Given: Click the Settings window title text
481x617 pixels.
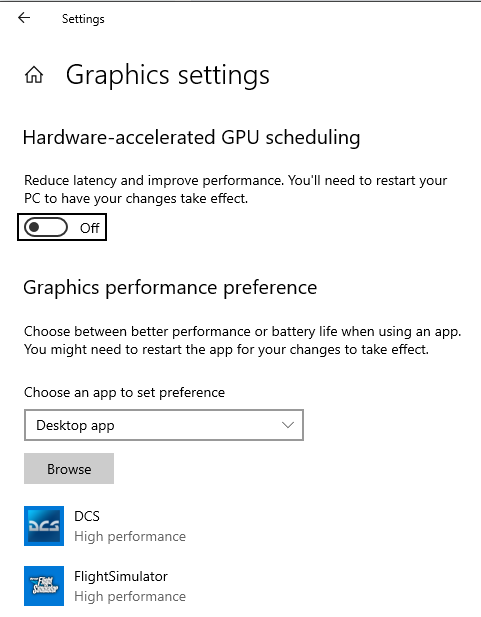Looking at the screenshot, I should coord(83,19).
